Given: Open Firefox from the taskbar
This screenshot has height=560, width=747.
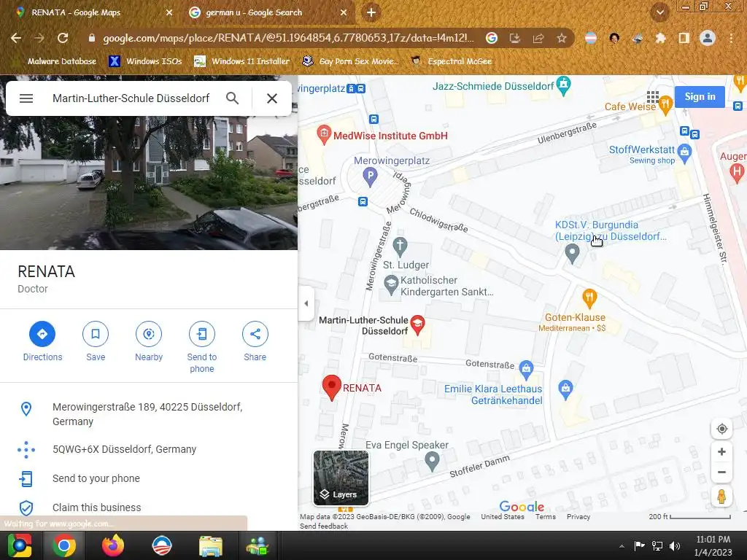Looking at the screenshot, I should (113, 545).
